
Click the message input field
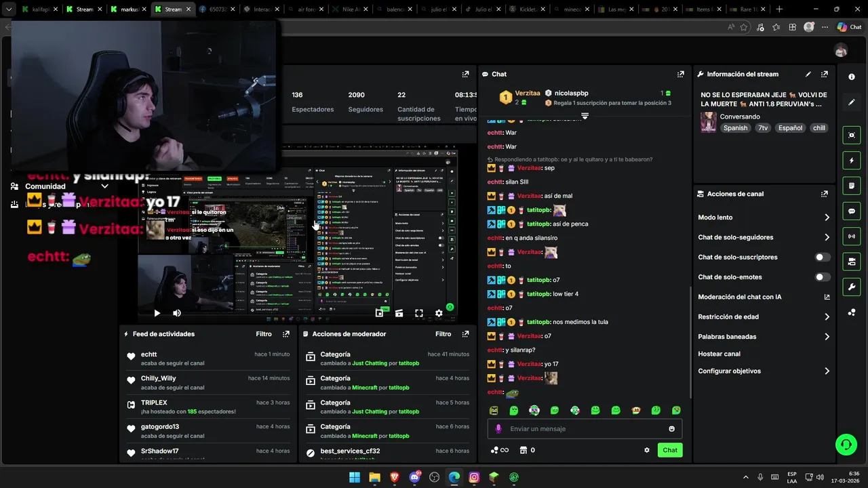pos(585,429)
